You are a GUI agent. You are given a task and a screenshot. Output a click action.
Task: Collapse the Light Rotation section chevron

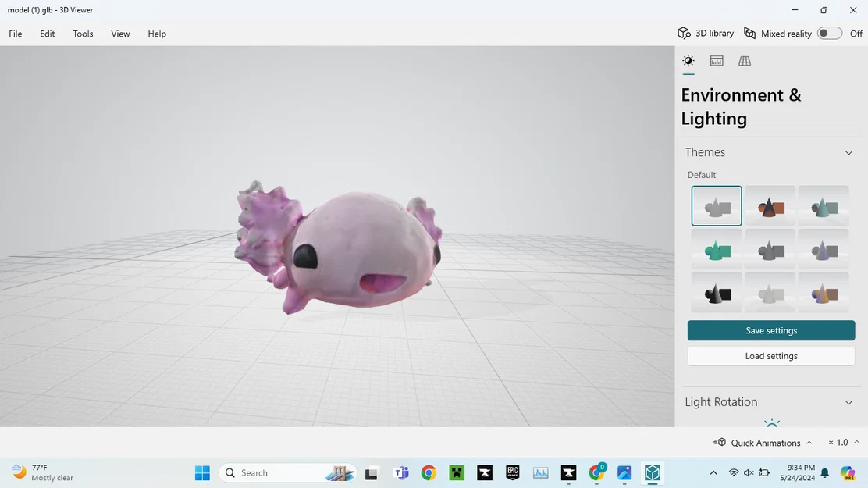pos(848,402)
